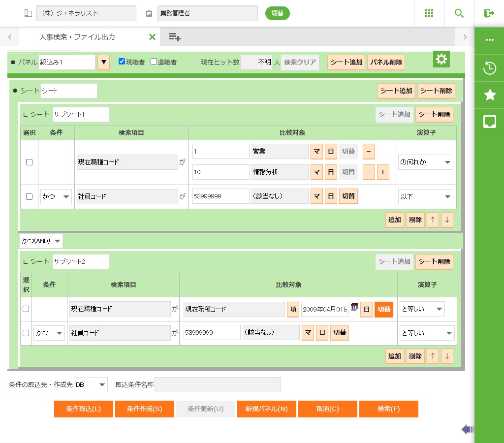Click the 取込条件名称 input field
Image resolution: width=504 pixels, height=443 pixels.
pos(217,385)
